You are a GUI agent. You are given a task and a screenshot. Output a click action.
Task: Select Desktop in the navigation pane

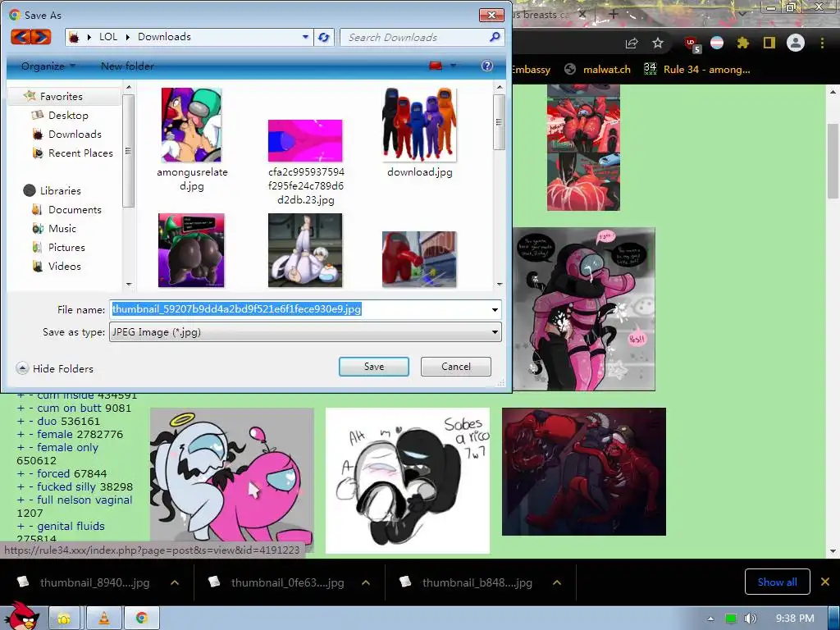point(68,115)
